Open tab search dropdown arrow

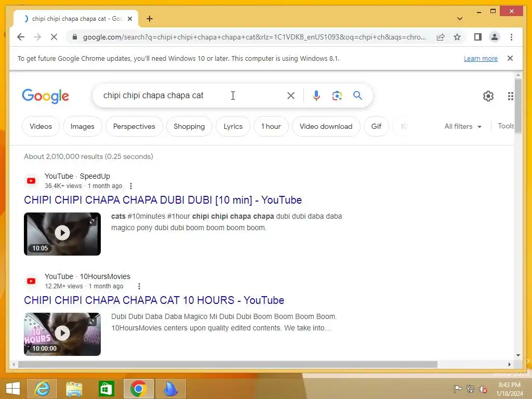[459, 19]
